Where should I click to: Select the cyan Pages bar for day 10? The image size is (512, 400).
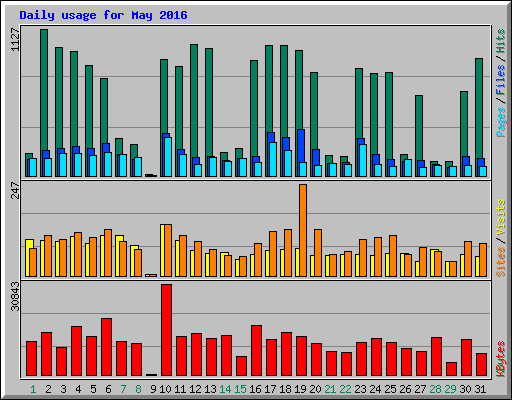click(x=168, y=157)
